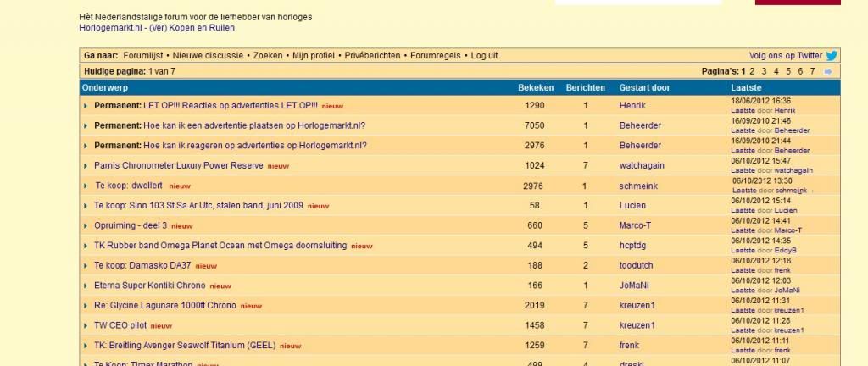Click arrow icon beside Opruiming - deel 3
This screenshot has height=366, width=868.
pyautogui.click(x=86, y=226)
